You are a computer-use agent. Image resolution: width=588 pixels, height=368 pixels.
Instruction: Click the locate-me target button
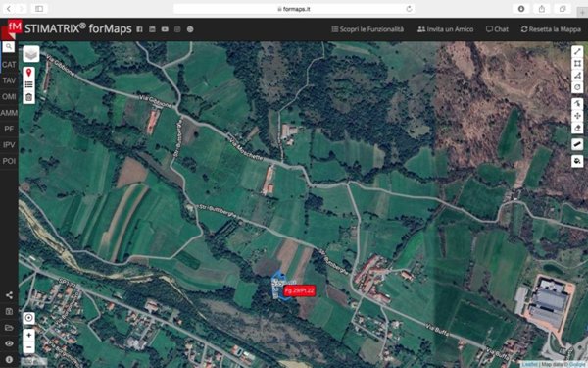coord(28,318)
